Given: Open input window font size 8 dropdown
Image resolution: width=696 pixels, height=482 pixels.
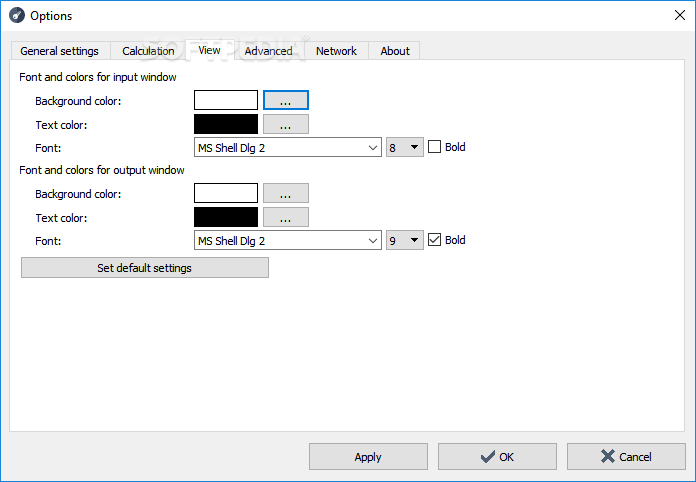Looking at the screenshot, I should (x=404, y=147).
